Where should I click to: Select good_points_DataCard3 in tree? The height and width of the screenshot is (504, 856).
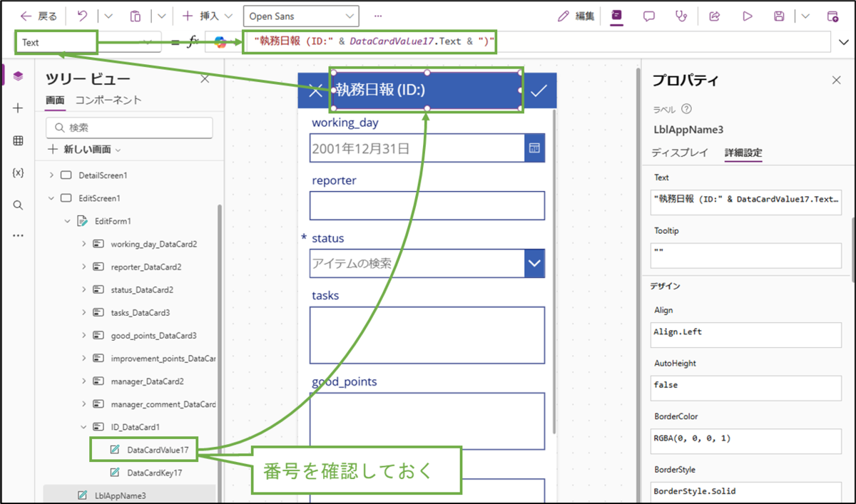[153, 336]
